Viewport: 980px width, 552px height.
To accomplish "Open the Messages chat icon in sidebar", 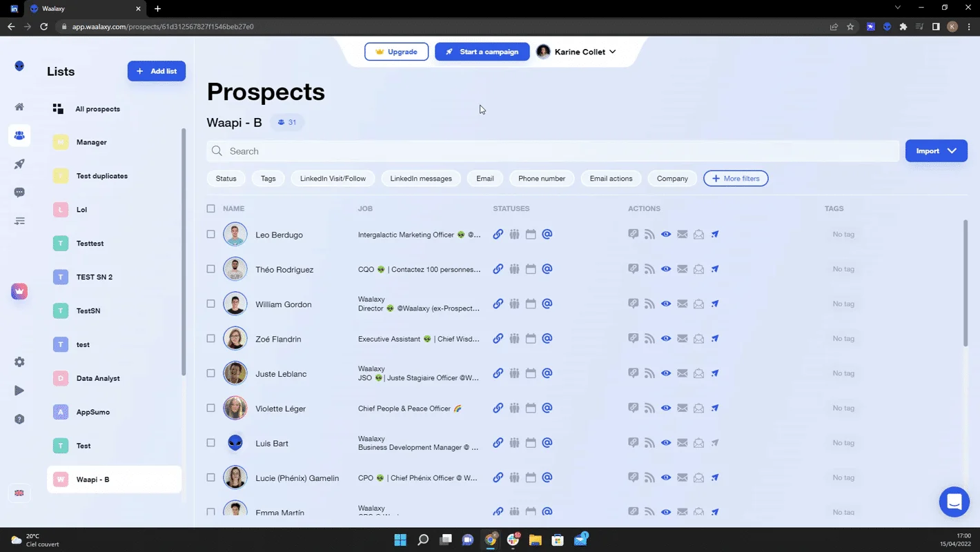I will 19,193.
